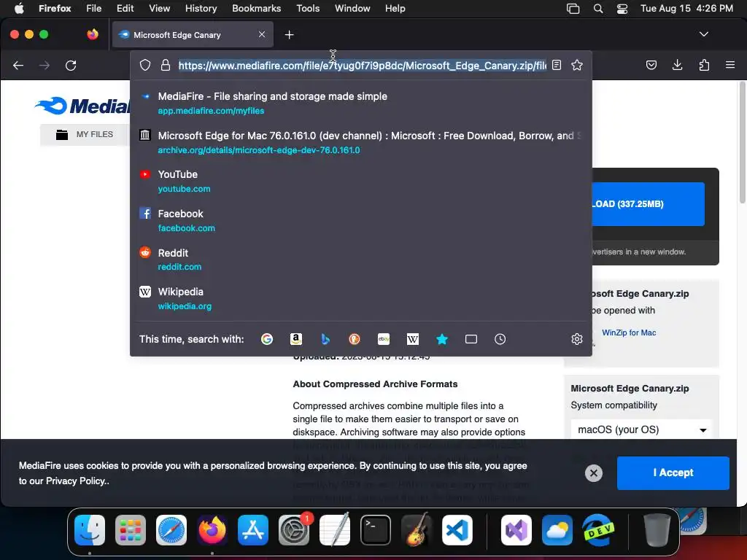Screen dimensions: 747x560
Task: Search open tabs icon
Action: (x=471, y=339)
